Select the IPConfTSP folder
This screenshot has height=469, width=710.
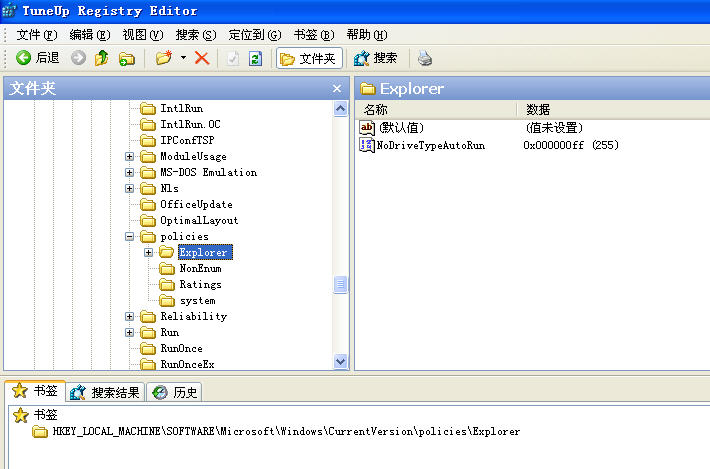(x=177, y=140)
